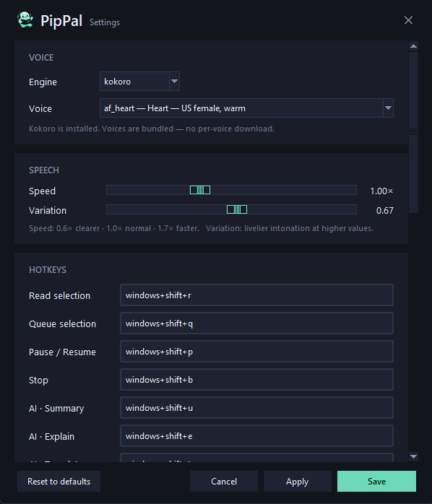The height and width of the screenshot is (504, 432).
Task: Click the Apply button
Action: click(x=297, y=481)
